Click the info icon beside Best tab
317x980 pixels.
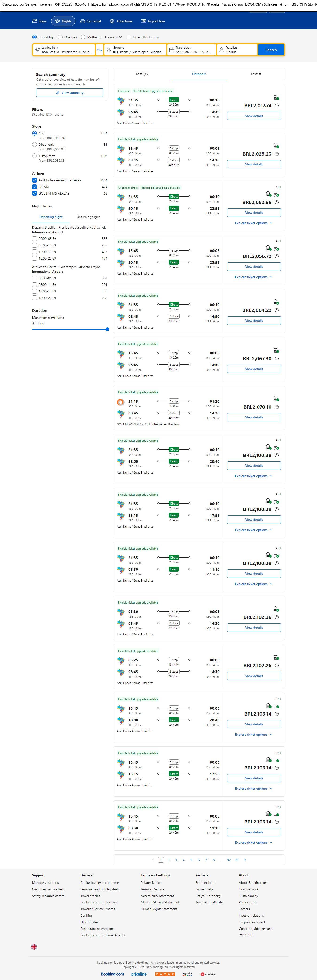coord(145,75)
